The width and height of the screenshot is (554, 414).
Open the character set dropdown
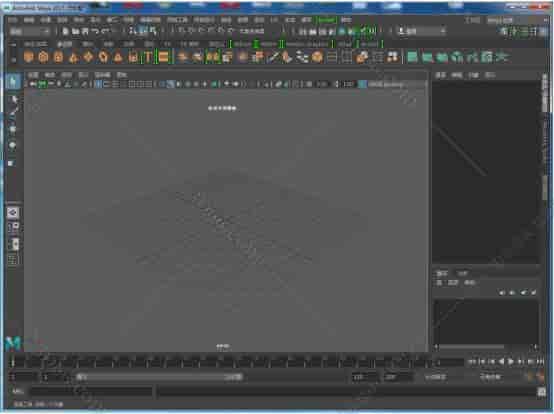click(491, 377)
